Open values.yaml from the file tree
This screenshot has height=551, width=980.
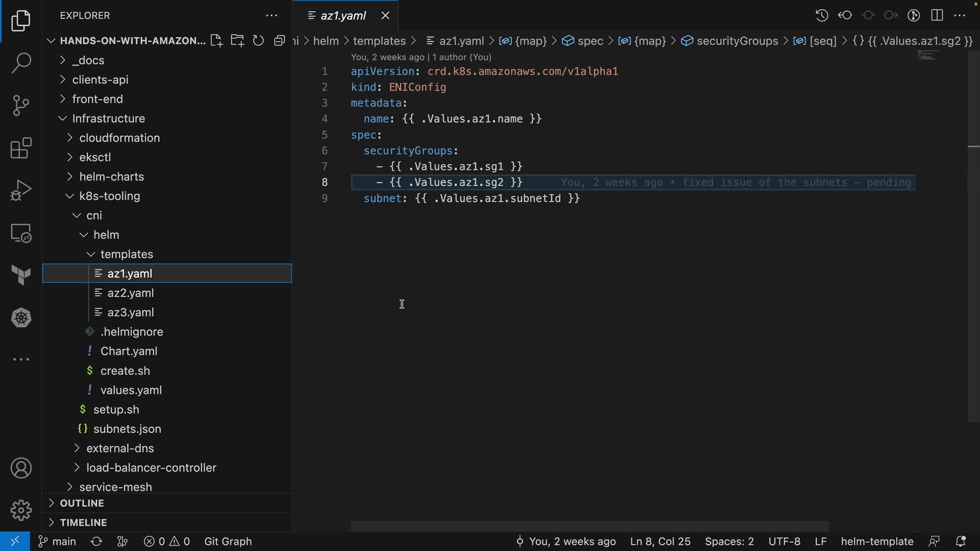(131, 390)
